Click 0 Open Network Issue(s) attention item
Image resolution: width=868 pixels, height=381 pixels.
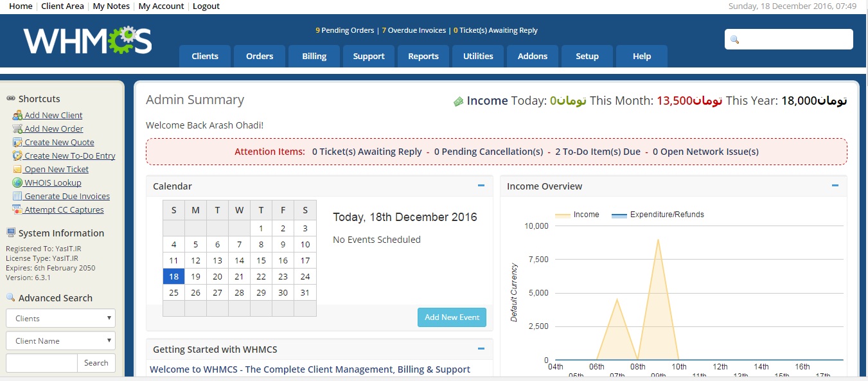pyautogui.click(x=705, y=152)
